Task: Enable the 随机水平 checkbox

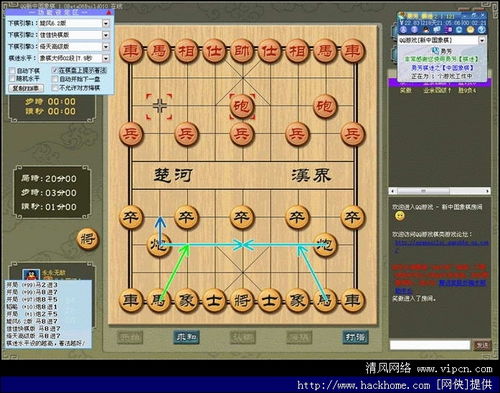Action: point(12,79)
